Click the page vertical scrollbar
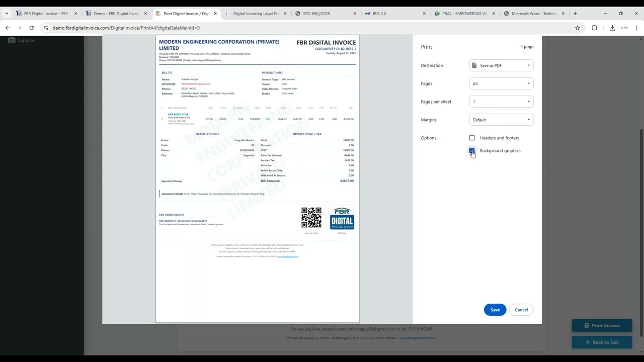Screen dimensions: 644x362 point(641,191)
